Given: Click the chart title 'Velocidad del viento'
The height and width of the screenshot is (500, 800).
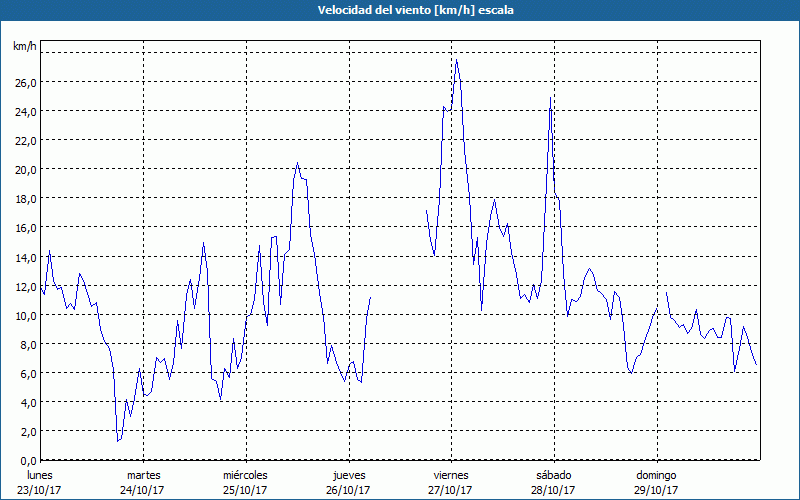Looking at the screenshot, I should coord(400,10).
